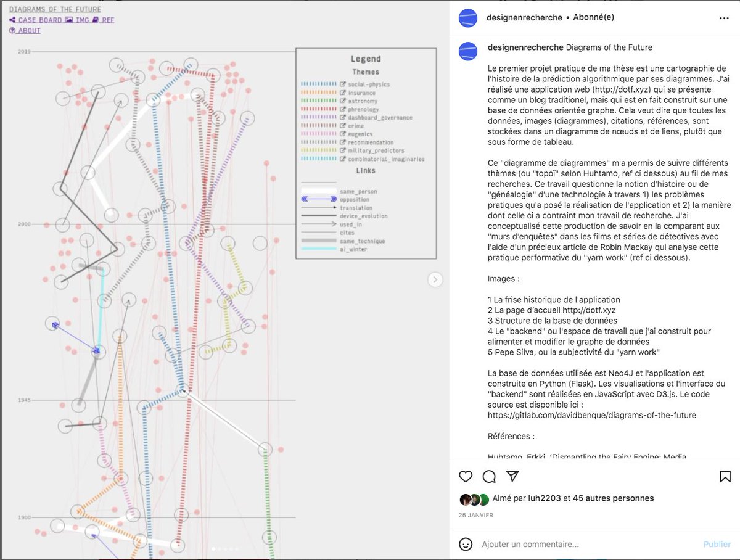This screenshot has width=740, height=560.
Task: Open the '25 JANVIER' post date link
Action: 475,515
